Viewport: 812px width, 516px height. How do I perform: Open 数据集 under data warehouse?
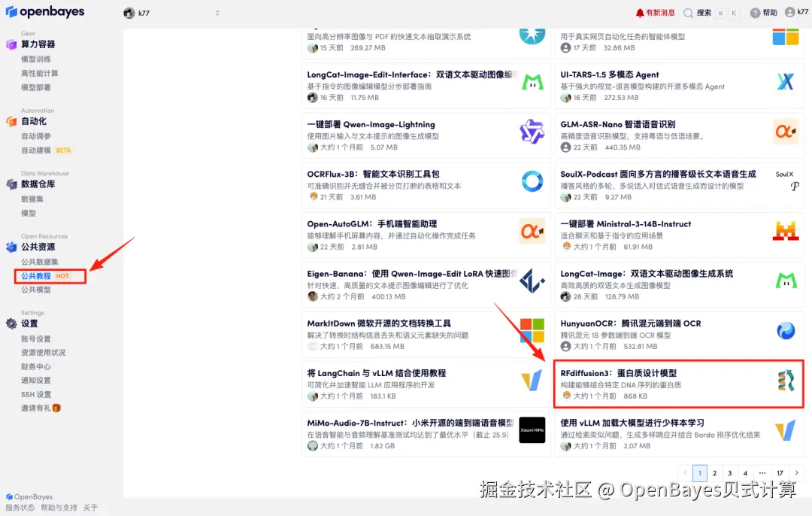(x=32, y=199)
